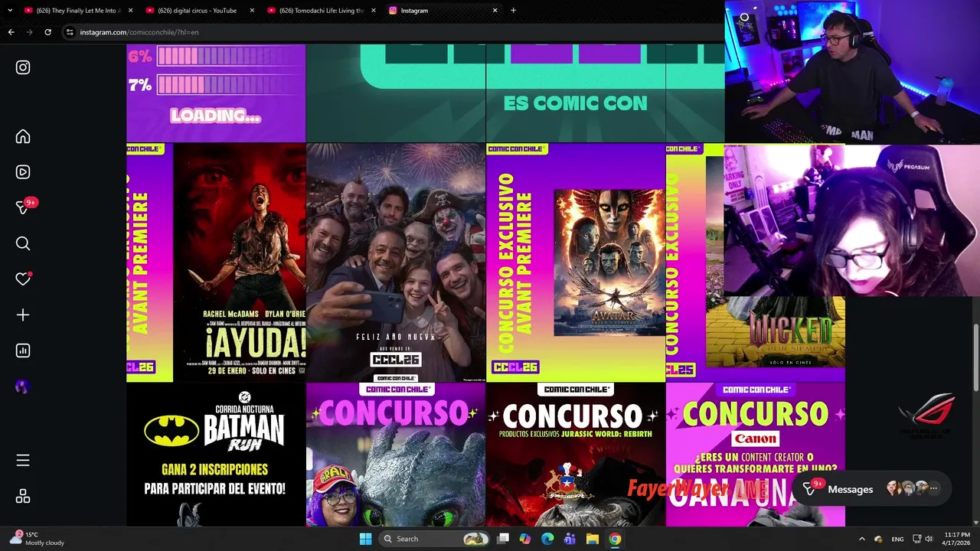This screenshot has width=980, height=551.
Task: Open the Loading percentage post
Action: [x=216, y=93]
